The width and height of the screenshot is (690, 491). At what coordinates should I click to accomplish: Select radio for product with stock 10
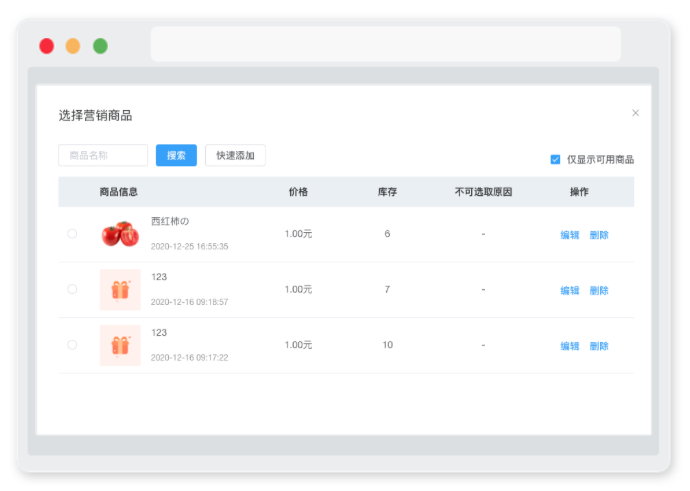72,345
